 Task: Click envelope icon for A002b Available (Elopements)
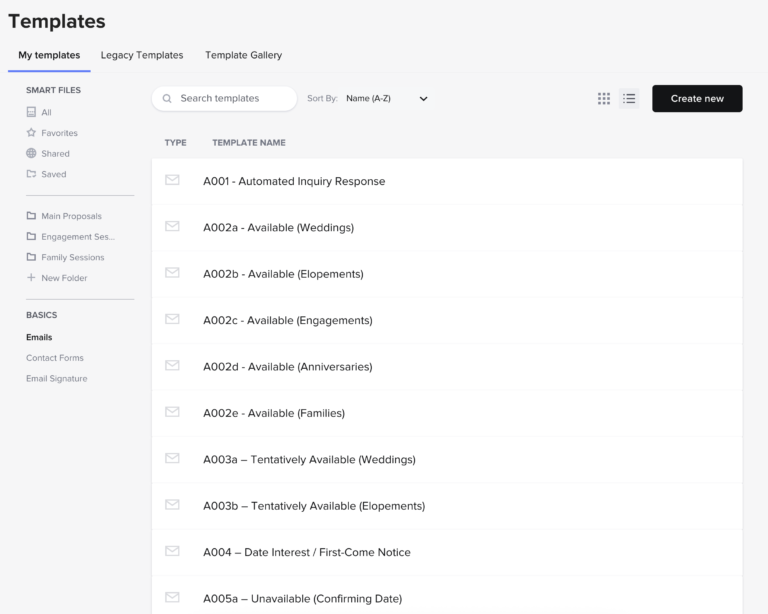[172, 273]
